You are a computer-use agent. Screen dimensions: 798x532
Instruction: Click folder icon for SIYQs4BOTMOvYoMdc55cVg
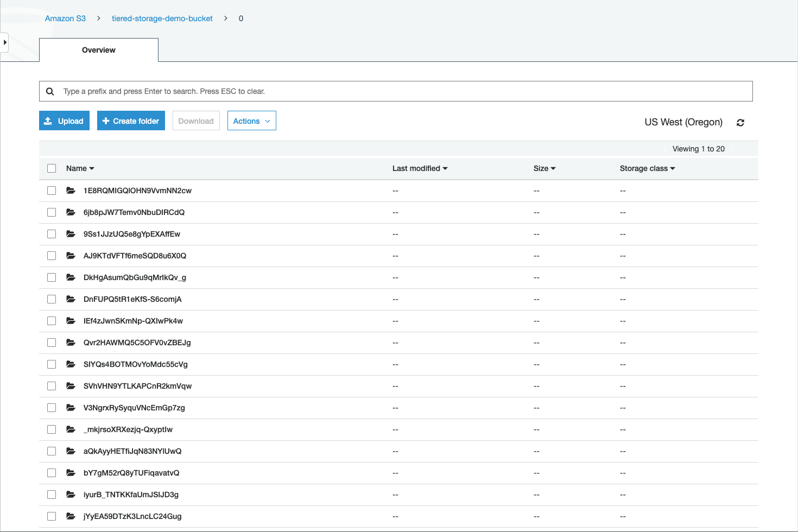(71, 364)
